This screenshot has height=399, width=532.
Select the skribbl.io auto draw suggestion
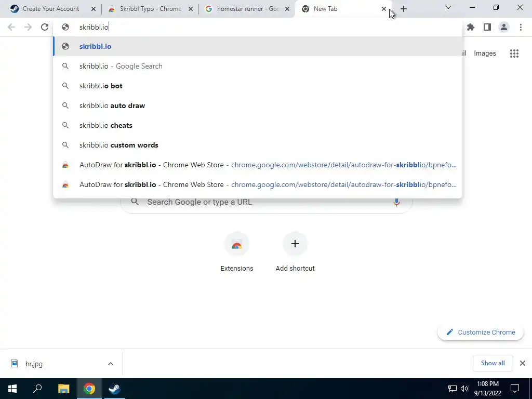coord(258,105)
